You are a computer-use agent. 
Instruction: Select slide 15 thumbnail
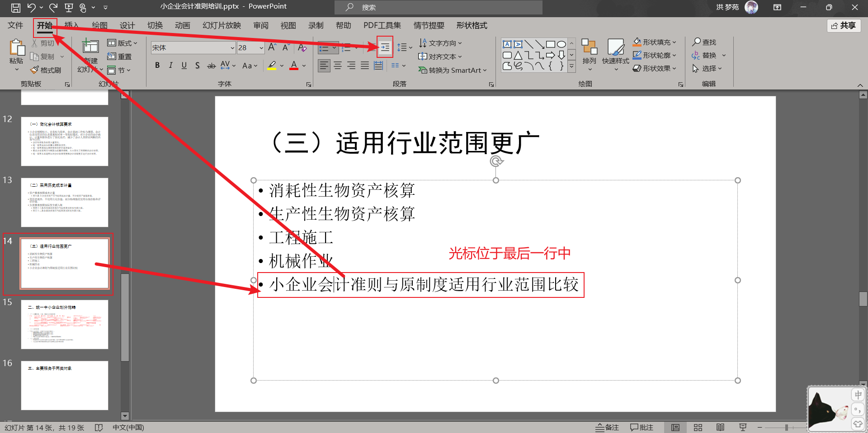click(65, 325)
